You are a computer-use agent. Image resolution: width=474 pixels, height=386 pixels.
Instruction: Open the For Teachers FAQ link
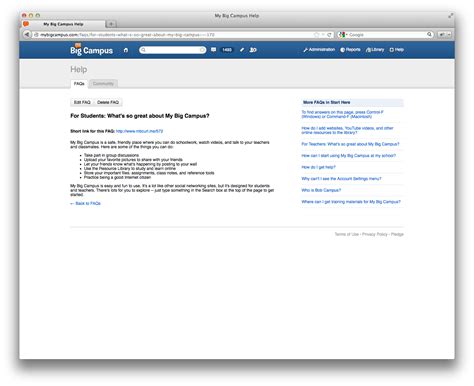350,144
